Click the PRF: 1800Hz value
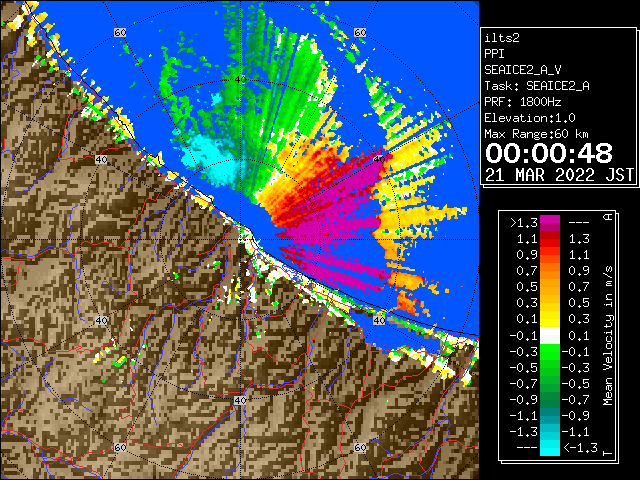Viewport: 640px width, 480px height. point(522,102)
